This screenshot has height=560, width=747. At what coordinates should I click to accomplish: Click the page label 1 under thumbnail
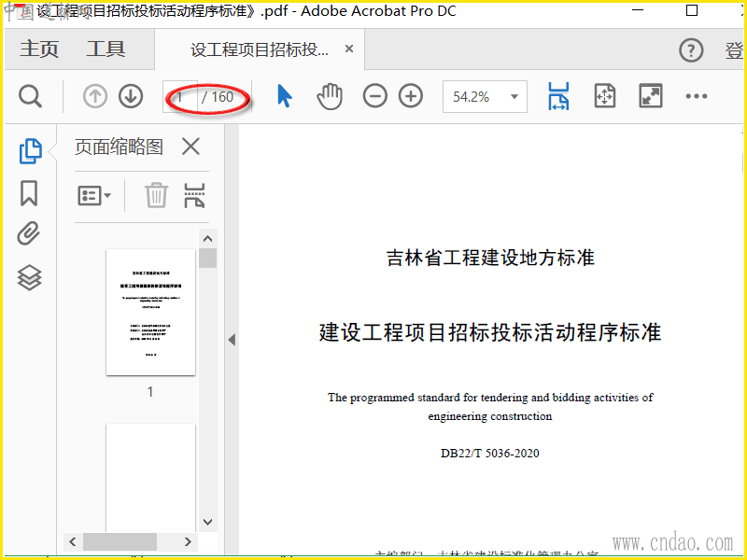pyautogui.click(x=150, y=392)
